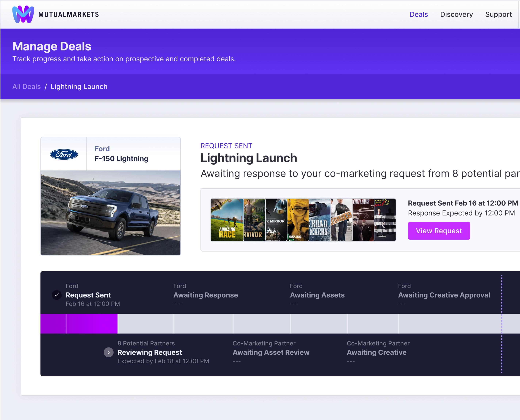Go to All Deals breadcrumb

(x=27, y=86)
